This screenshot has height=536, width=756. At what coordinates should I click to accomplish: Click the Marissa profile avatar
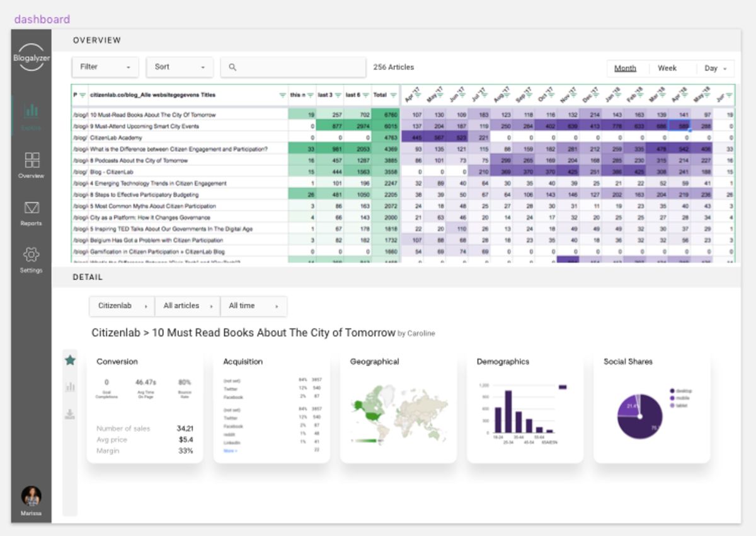click(31, 496)
